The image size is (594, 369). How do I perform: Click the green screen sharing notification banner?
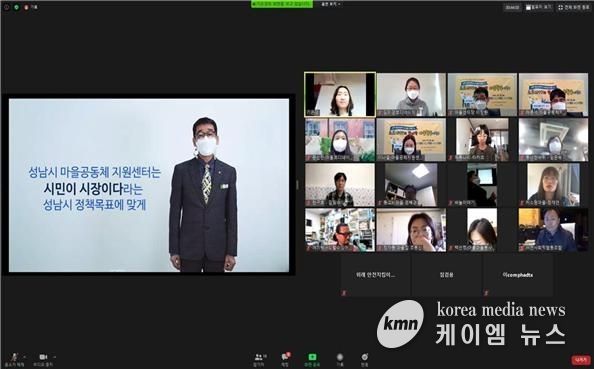point(282,4)
